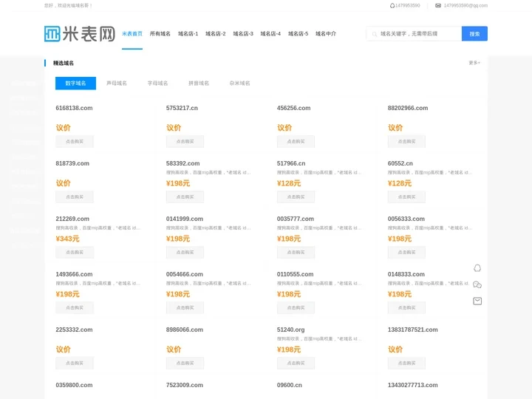This screenshot has height=399, width=532.
Task: Click 点击购买 under 1493666.com
Action: (75, 307)
